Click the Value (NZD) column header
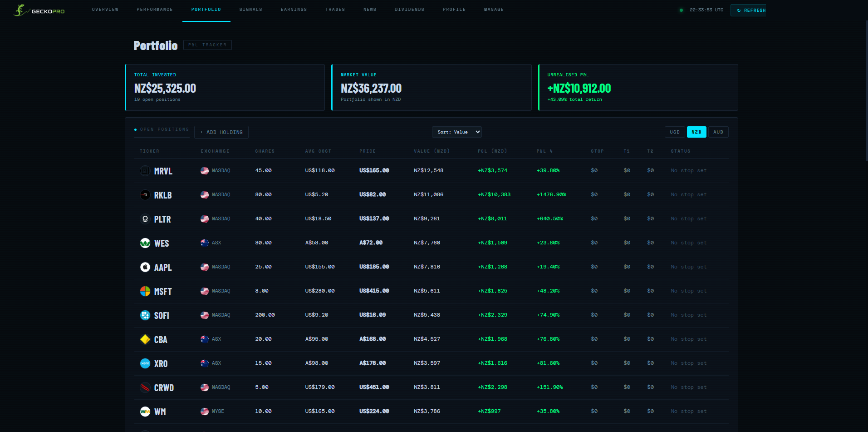Image resolution: width=868 pixels, height=432 pixels. [x=432, y=151]
